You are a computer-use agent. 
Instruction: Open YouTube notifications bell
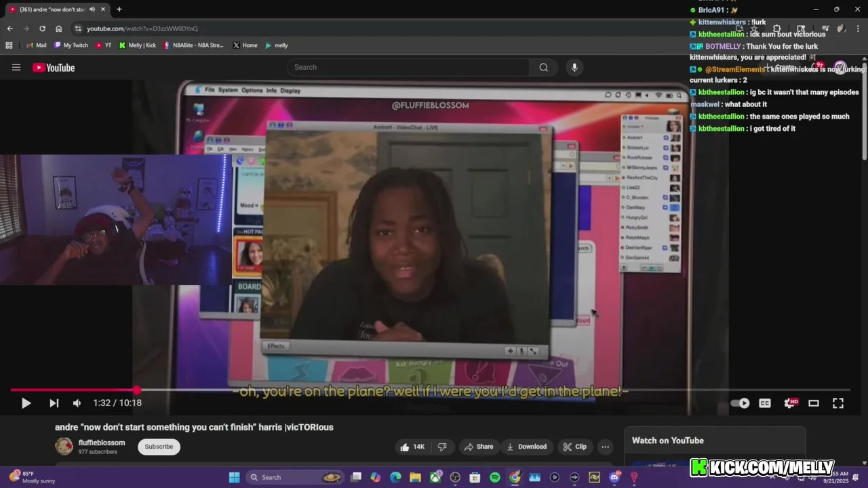(816, 67)
